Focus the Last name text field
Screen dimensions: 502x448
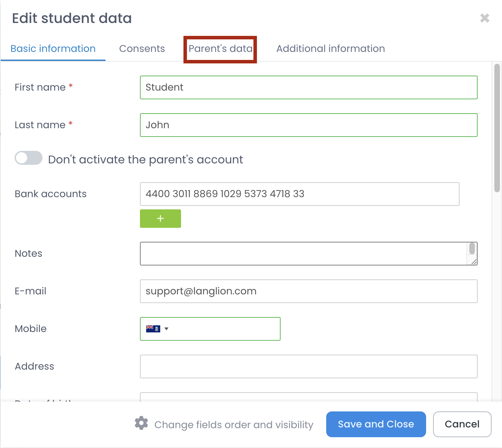(x=308, y=125)
